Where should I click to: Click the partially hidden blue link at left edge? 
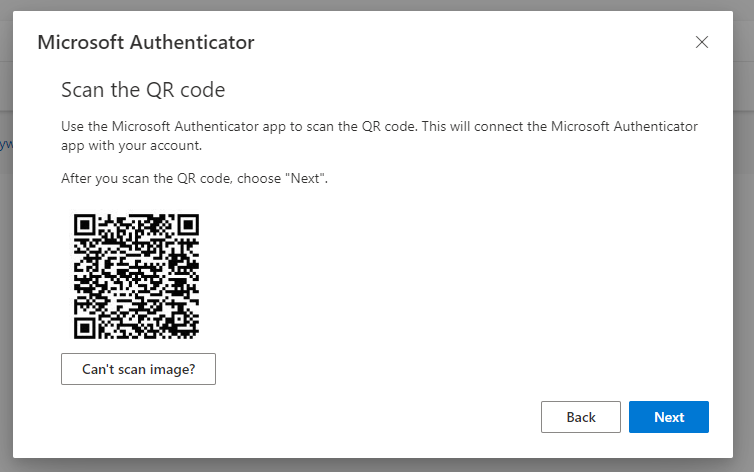6,144
